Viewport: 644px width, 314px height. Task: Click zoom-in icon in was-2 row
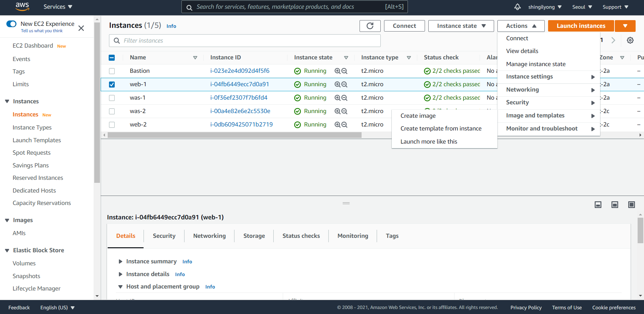tap(337, 111)
